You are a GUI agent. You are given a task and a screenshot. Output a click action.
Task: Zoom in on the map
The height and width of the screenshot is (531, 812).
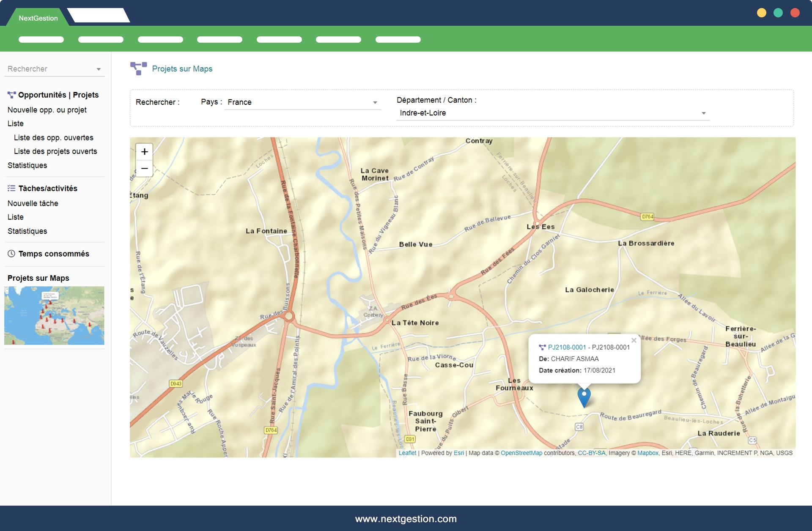[144, 152]
